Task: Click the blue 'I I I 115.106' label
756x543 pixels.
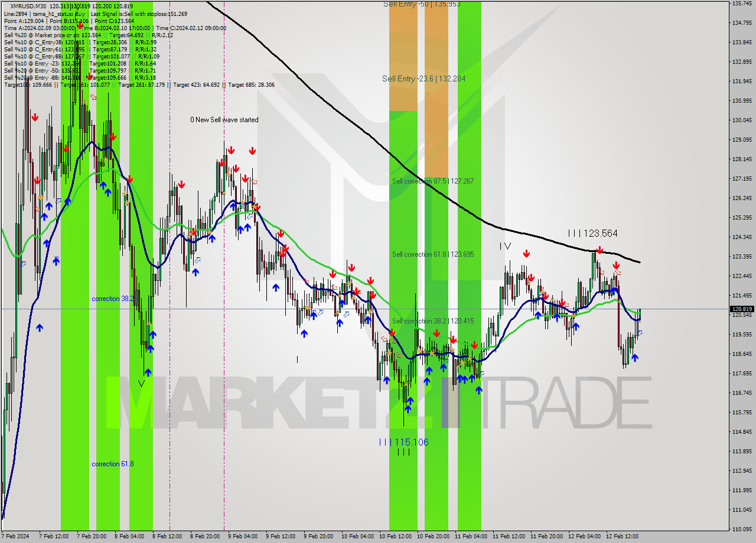Action: click(404, 442)
